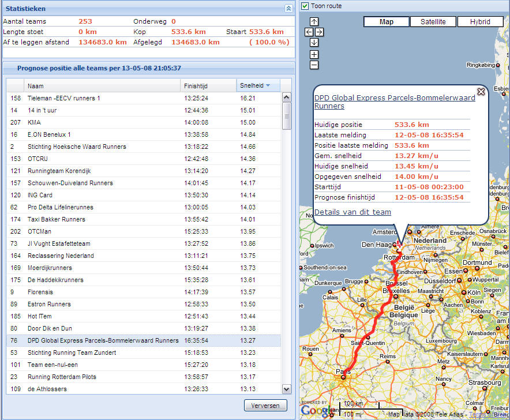This screenshot has width=510, height=420.
Task: Click the Southend-on-sea map marker
Action: (x=301, y=268)
